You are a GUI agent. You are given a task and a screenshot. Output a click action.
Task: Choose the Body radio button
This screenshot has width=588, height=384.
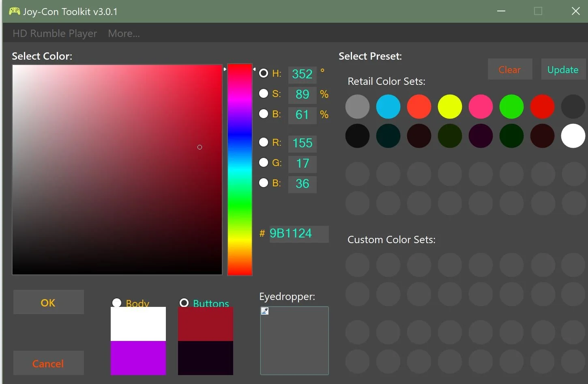click(x=117, y=303)
